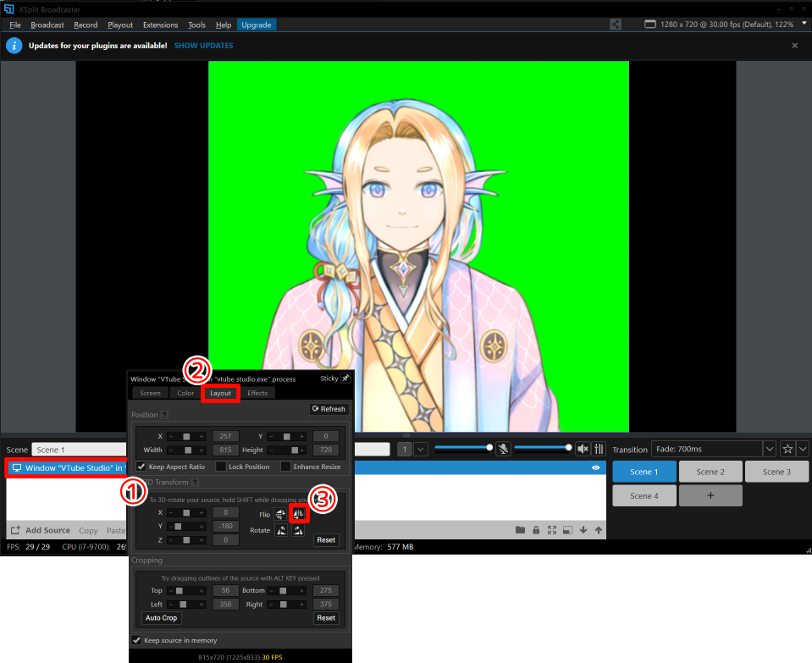
Task: Move the source up in list
Action: point(599,530)
